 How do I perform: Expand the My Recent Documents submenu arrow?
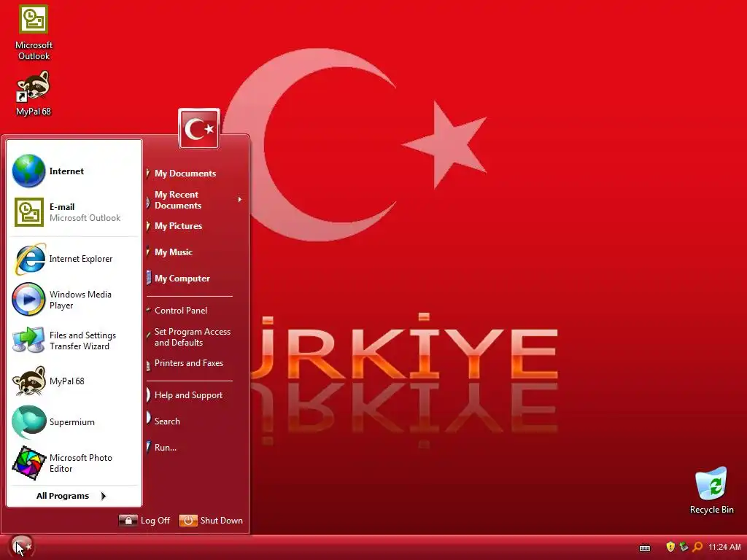pyautogui.click(x=239, y=200)
